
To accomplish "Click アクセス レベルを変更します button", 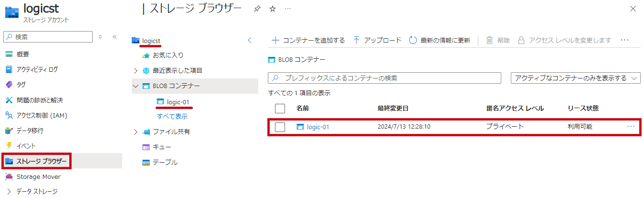I will click(565, 40).
